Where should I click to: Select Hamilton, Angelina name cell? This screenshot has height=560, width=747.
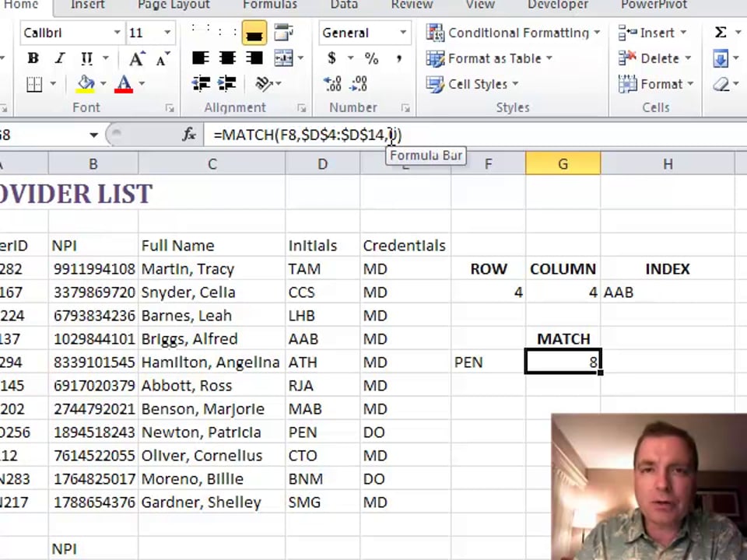click(212, 362)
